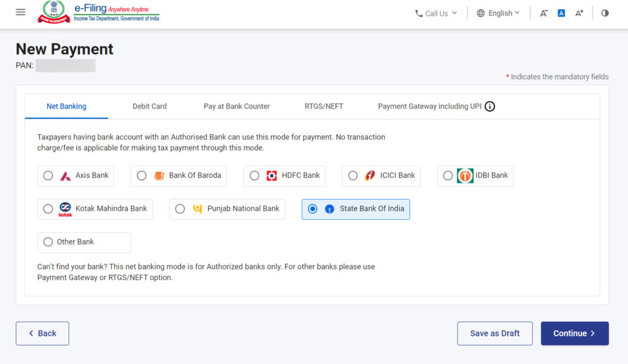Viewport: 628px width, 364px height.
Task: Switch to the Debit Card tab
Action: (x=149, y=106)
